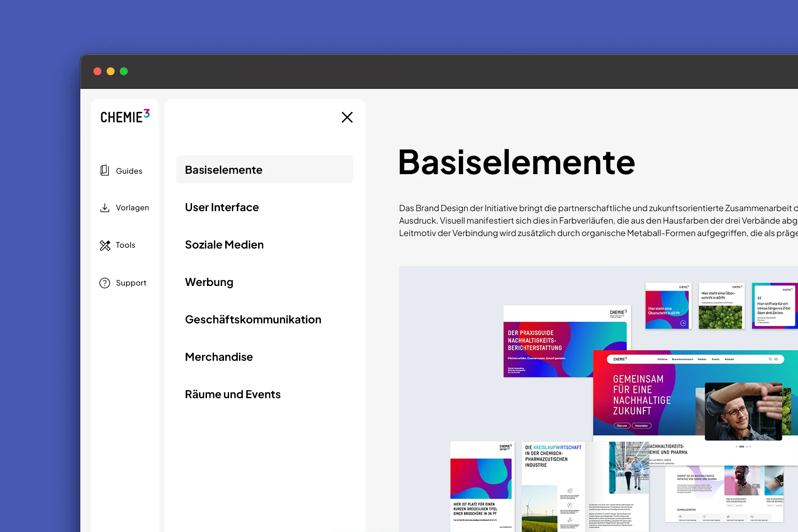Viewport: 798px width, 532px height.
Task: Click the green macOS fullscreen dot
Action: (x=124, y=71)
